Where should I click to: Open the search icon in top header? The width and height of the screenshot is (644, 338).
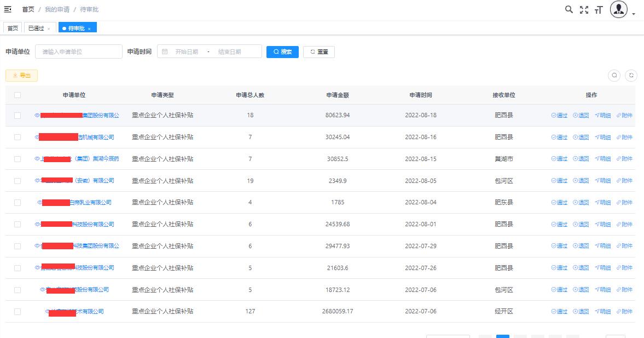tap(569, 9)
